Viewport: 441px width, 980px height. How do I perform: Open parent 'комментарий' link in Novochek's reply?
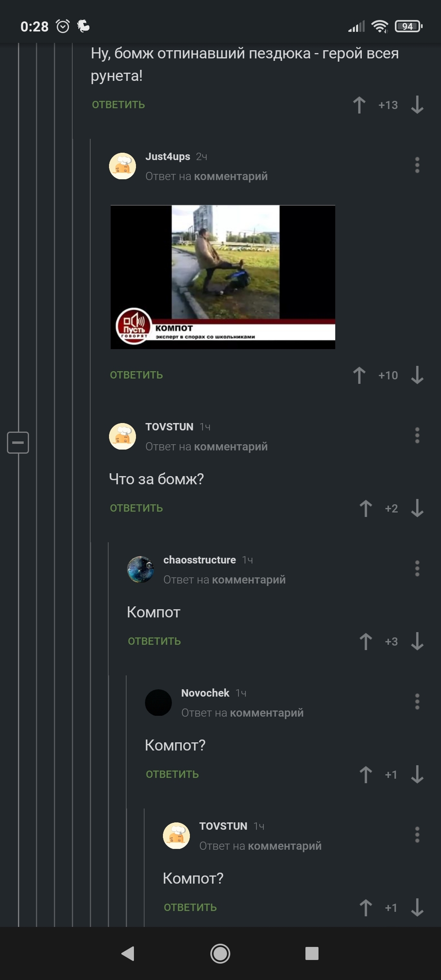[267, 713]
